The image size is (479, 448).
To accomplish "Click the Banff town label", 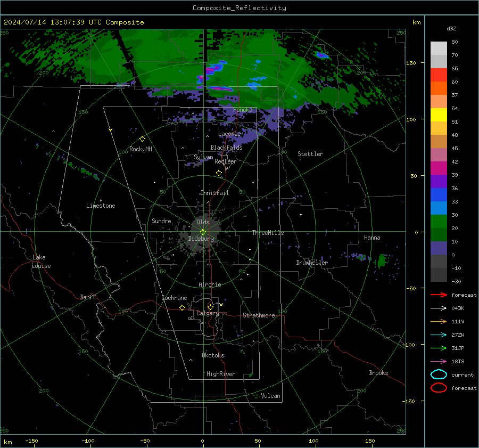I will click(x=88, y=297).
